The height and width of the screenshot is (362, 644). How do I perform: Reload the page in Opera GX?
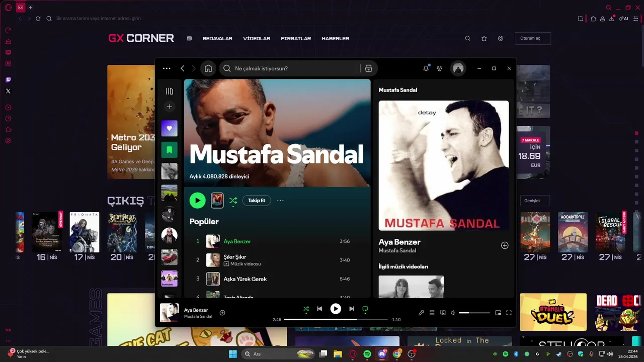(38, 19)
